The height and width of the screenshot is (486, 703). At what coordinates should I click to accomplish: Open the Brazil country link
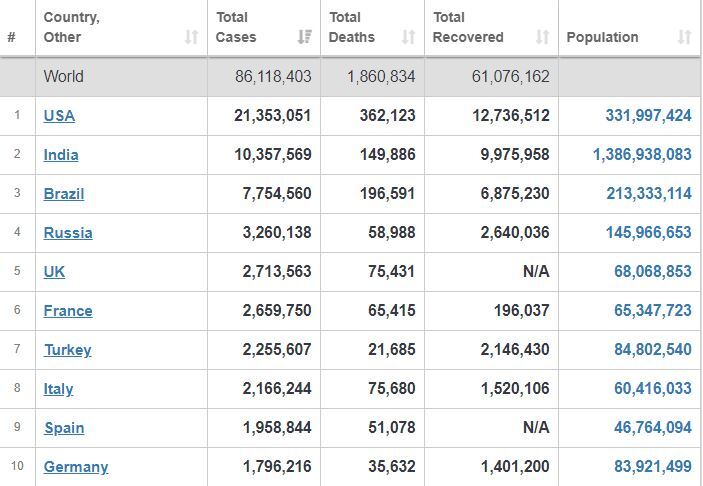pyautogui.click(x=64, y=194)
